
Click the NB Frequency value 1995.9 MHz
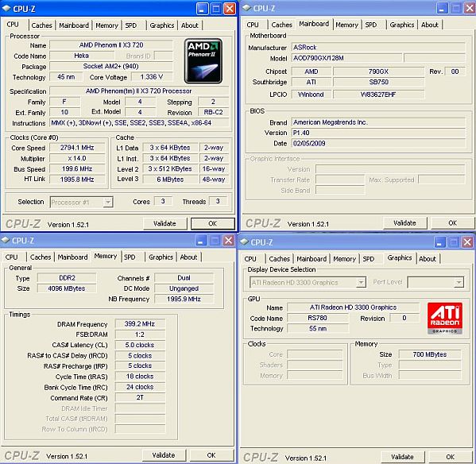point(184,299)
